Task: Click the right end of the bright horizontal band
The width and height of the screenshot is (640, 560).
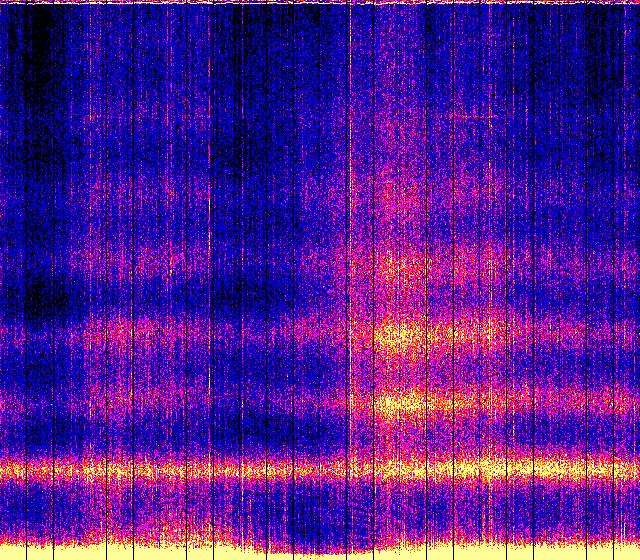Action: pyautogui.click(x=625, y=468)
